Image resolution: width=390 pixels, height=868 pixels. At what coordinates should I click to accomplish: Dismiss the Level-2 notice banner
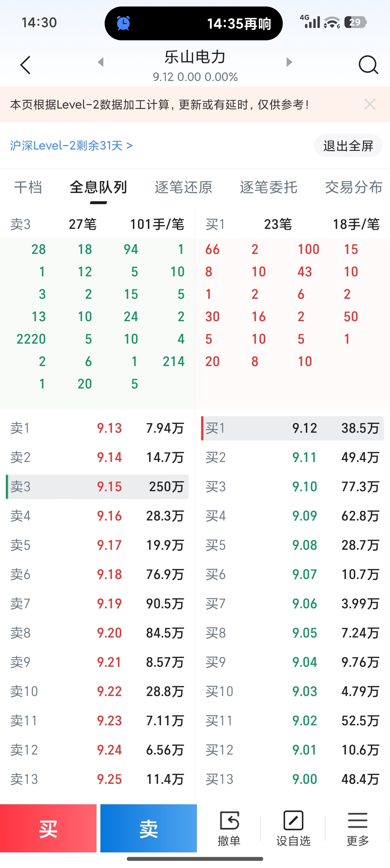coord(370,104)
